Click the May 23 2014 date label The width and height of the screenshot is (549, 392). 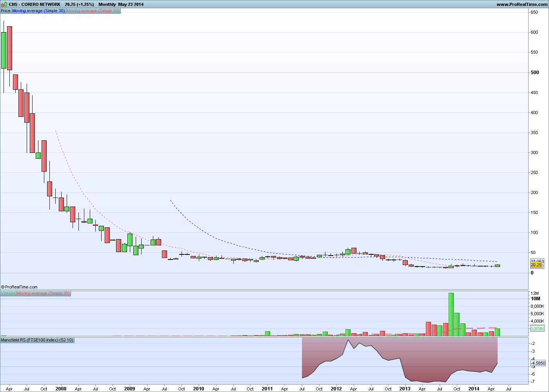(x=131, y=4)
